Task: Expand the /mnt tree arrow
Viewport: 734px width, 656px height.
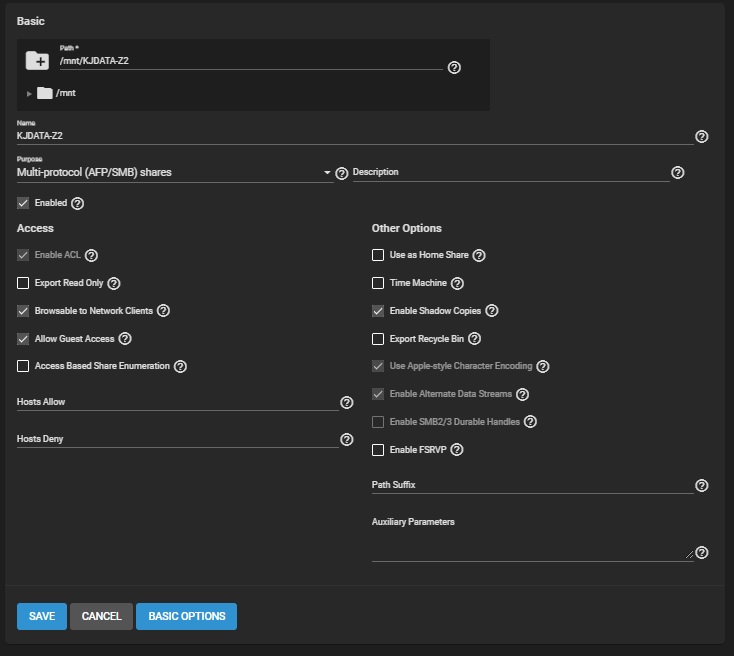Action: click(29, 94)
